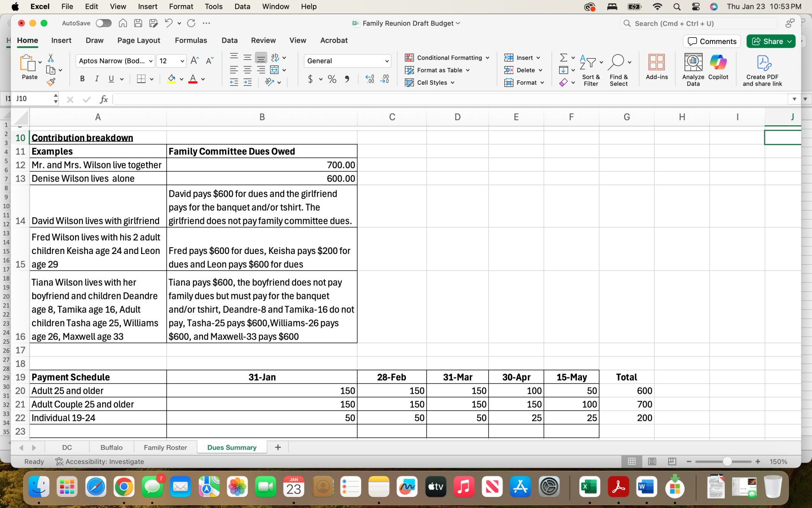This screenshot has height=508, width=812.
Task: Click the yellow Fill Color swatch
Action: pyautogui.click(x=171, y=79)
